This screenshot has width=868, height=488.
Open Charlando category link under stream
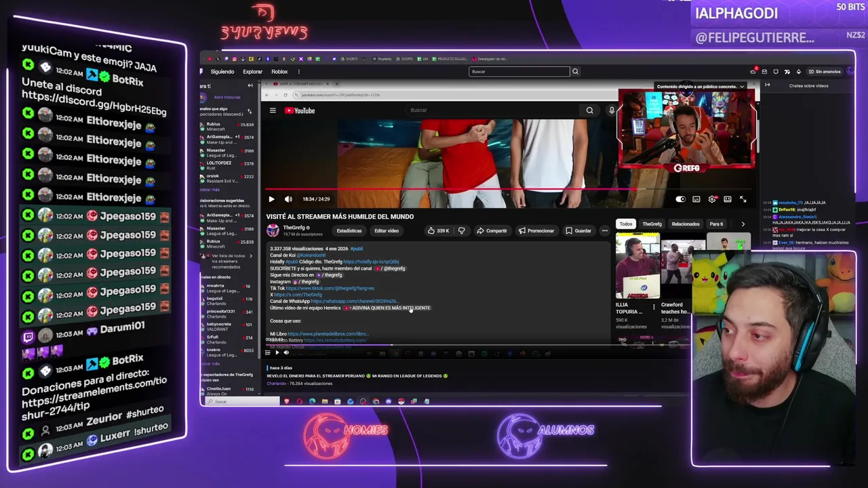(276, 384)
